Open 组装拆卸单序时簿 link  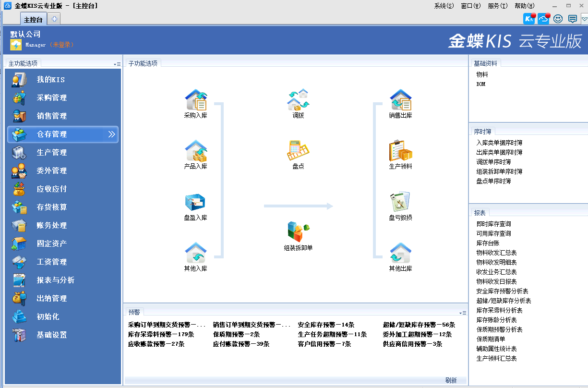click(x=499, y=171)
